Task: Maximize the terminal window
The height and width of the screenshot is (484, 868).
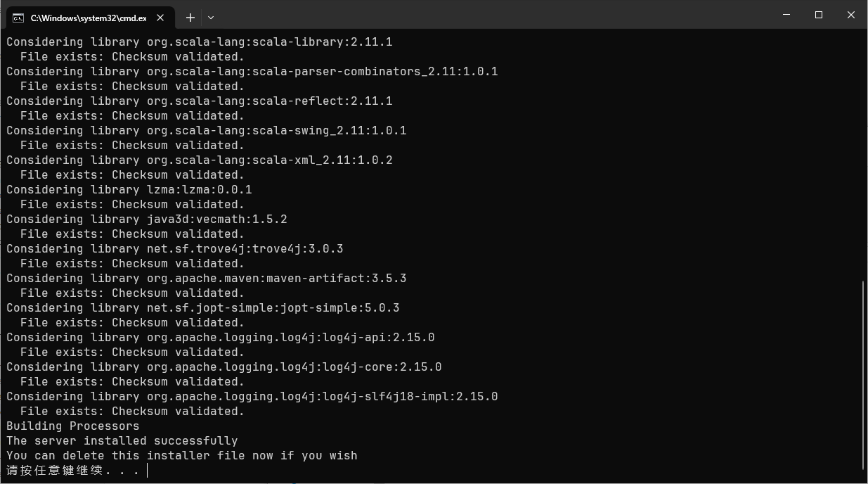Action: click(x=819, y=15)
